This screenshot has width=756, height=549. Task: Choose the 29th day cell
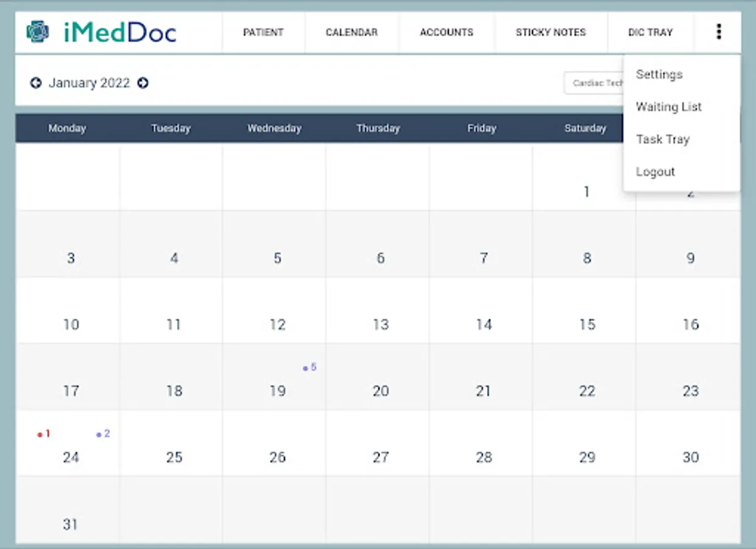click(585, 443)
